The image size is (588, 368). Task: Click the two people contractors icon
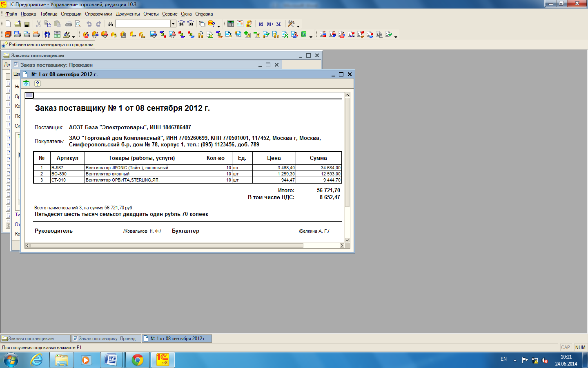pos(47,34)
